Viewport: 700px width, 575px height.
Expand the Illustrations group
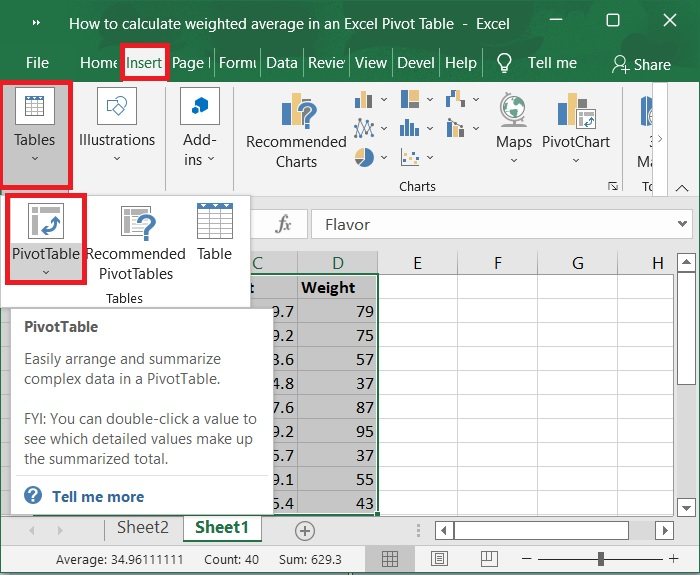click(x=117, y=126)
